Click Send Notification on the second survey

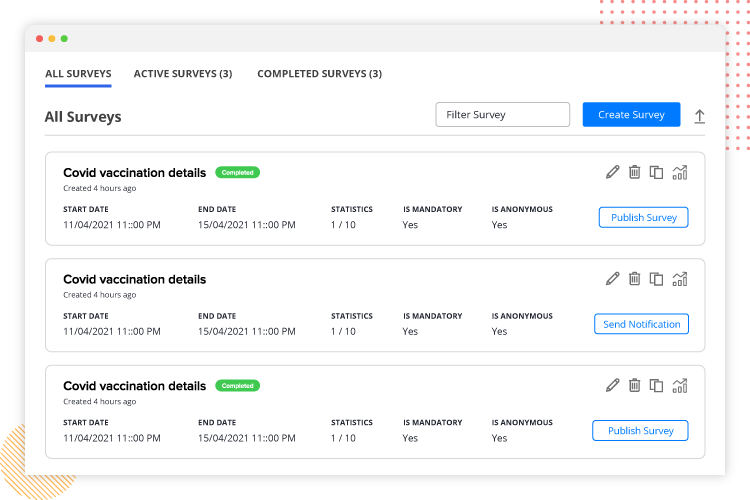[641, 324]
